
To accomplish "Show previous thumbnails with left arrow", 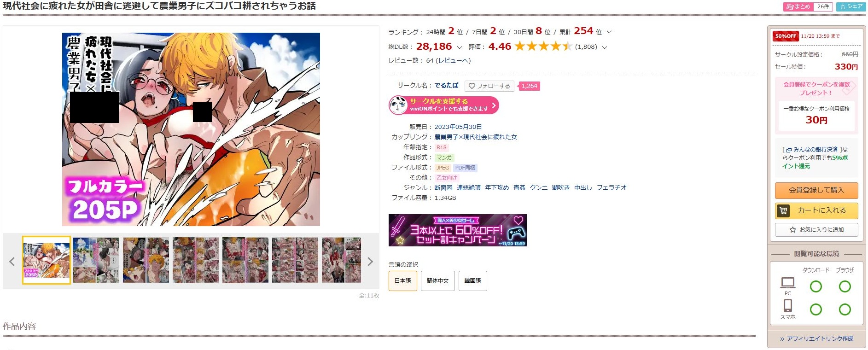I will click(12, 262).
